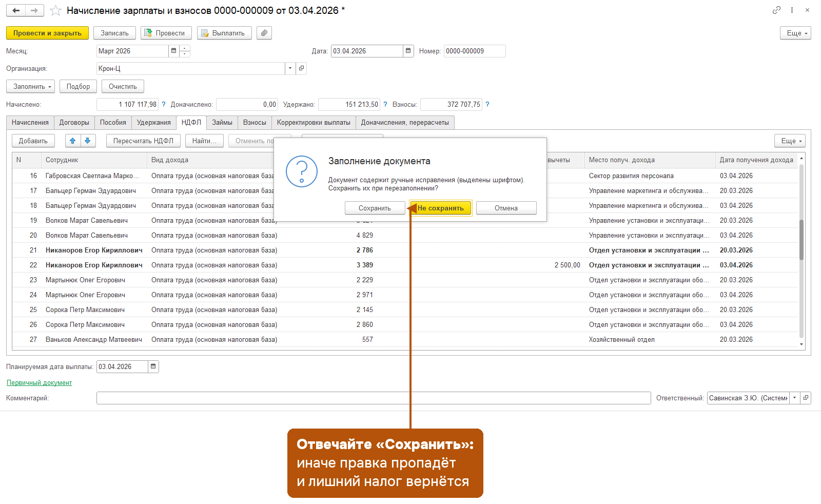Image resolution: width=821 pixels, height=504 pixels.
Task: Click the month stepper next to Март 2026
Action: (185, 51)
